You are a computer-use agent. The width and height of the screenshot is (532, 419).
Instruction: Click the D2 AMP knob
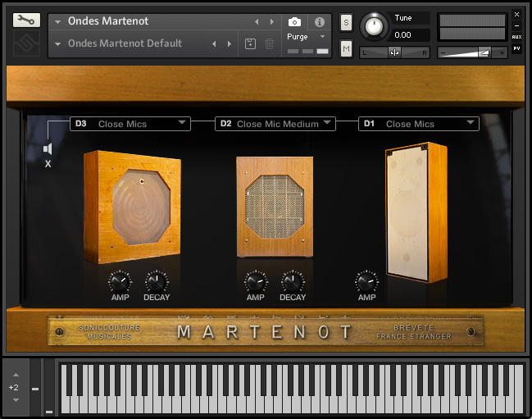click(x=256, y=282)
